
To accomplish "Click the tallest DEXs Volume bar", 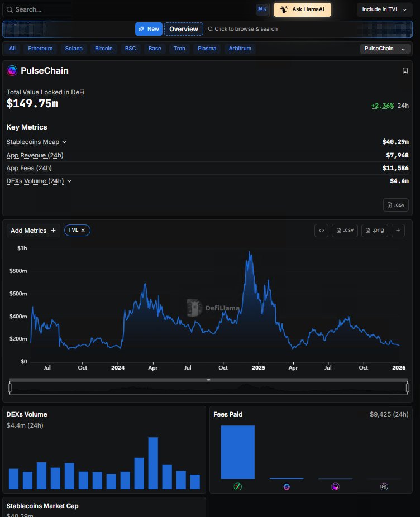I will click(x=153, y=463).
